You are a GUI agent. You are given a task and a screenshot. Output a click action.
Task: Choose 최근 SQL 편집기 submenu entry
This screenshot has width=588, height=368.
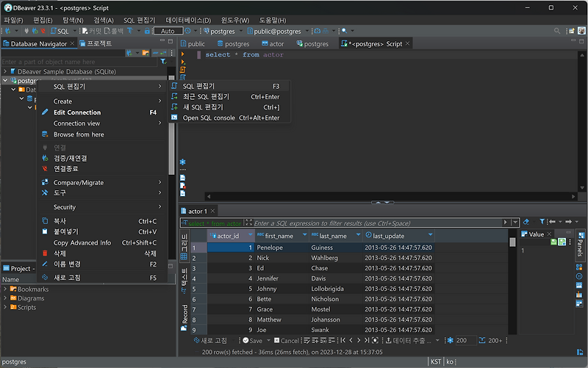click(x=231, y=97)
